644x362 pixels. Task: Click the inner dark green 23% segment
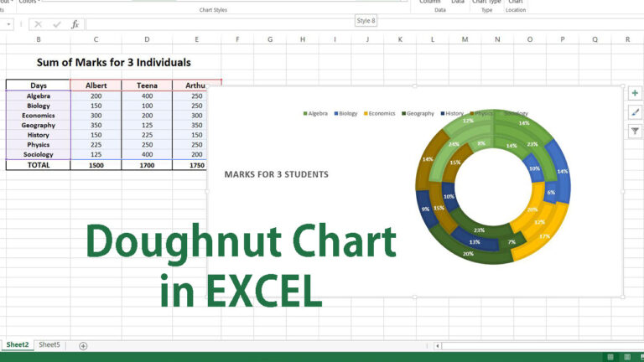click(x=479, y=230)
